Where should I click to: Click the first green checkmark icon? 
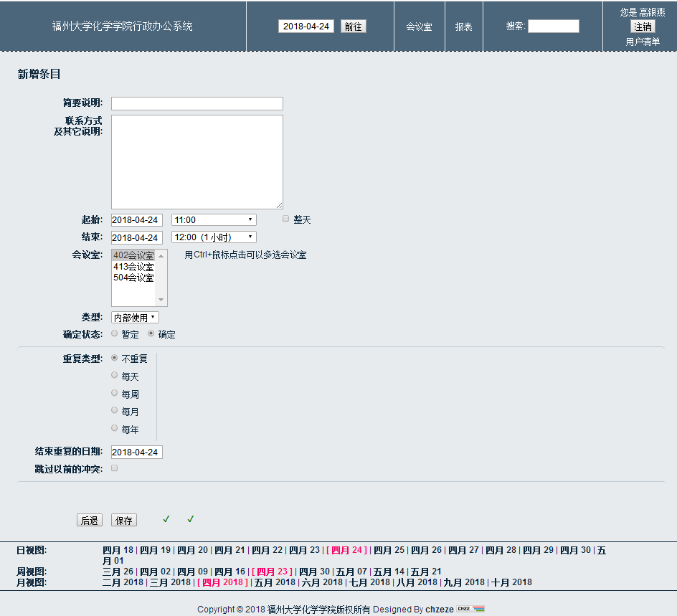(166, 519)
